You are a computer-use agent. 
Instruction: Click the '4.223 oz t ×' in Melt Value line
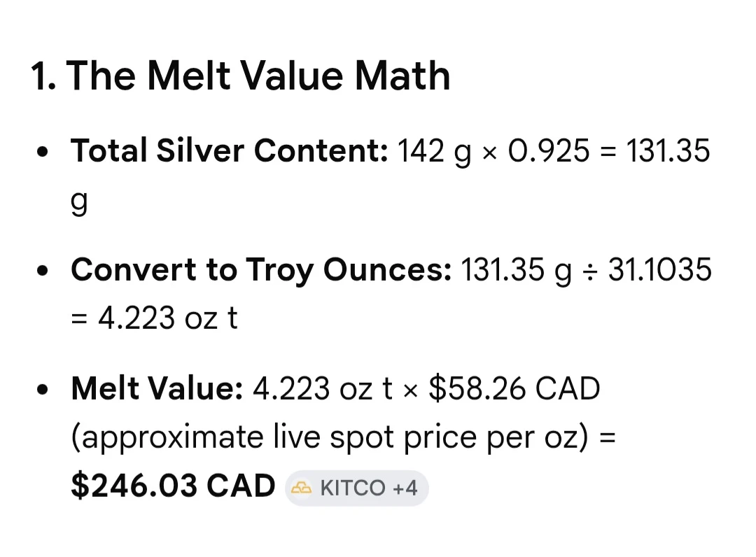(x=335, y=388)
